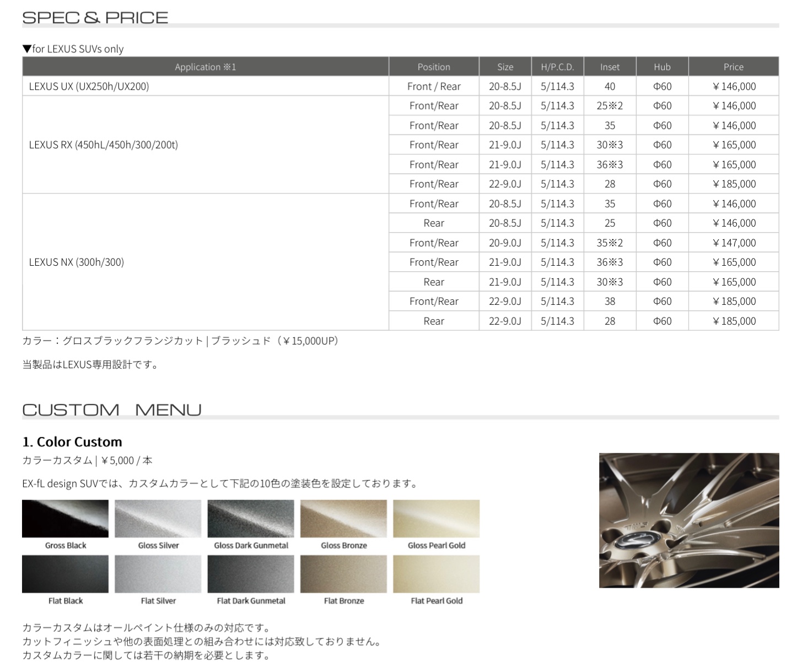Click 'Front / Rear' in the LEXUS UX row
Image resolution: width=797 pixels, height=672 pixels.
(x=434, y=87)
